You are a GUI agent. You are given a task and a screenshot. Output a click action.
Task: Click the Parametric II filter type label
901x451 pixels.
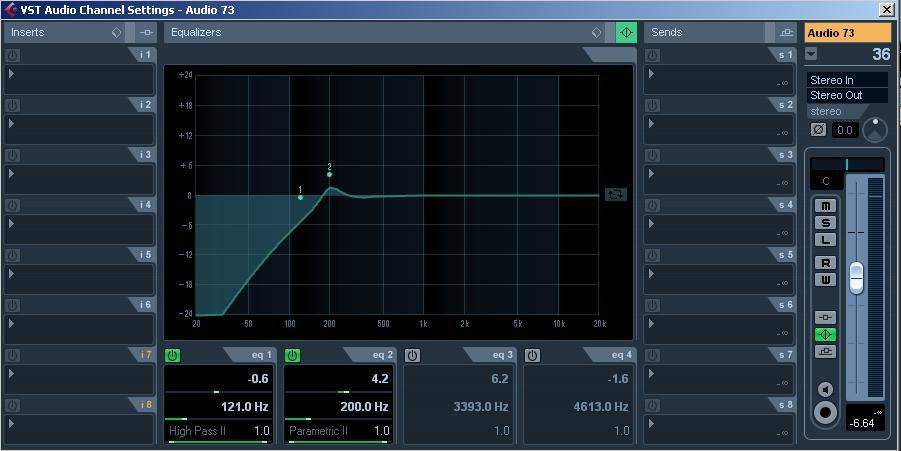(x=318, y=430)
